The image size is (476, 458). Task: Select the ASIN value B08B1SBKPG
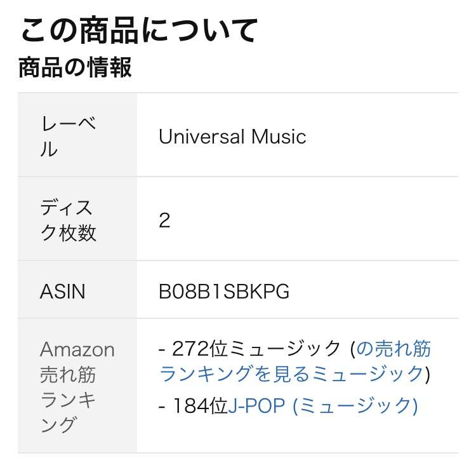[224, 292]
